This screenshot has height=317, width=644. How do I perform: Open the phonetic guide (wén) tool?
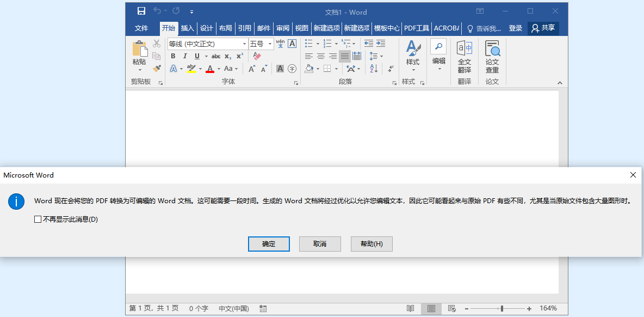click(x=280, y=44)
